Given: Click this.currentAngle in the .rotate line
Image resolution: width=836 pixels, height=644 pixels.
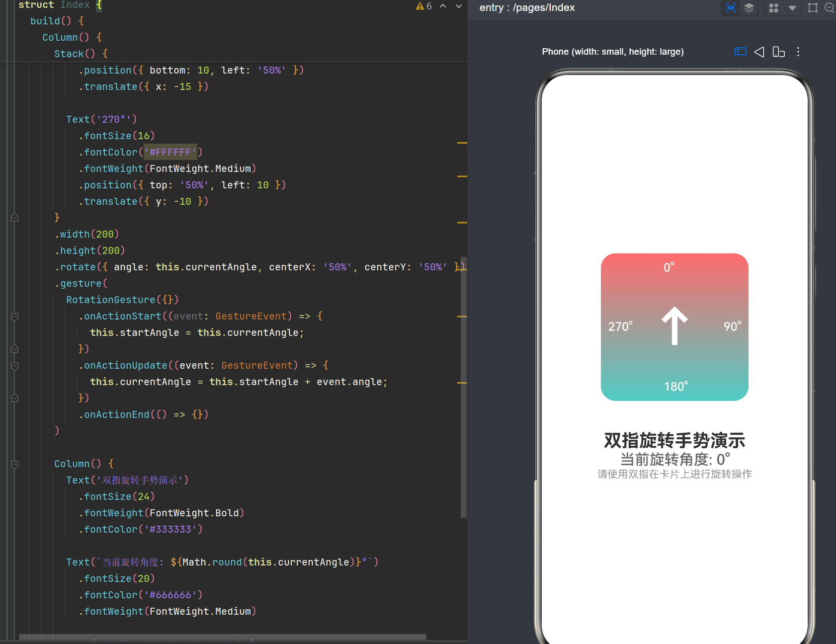Looking at the screenshot, I should pos(206,267).
